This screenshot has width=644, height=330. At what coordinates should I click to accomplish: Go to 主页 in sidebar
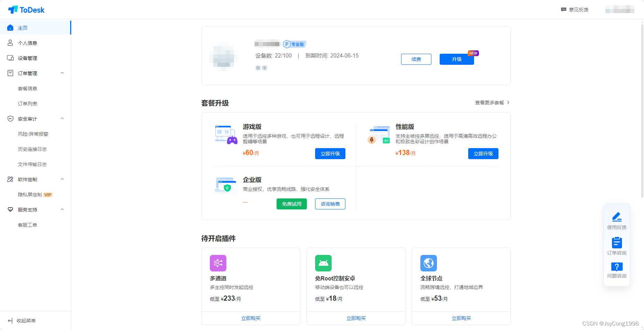35,28
